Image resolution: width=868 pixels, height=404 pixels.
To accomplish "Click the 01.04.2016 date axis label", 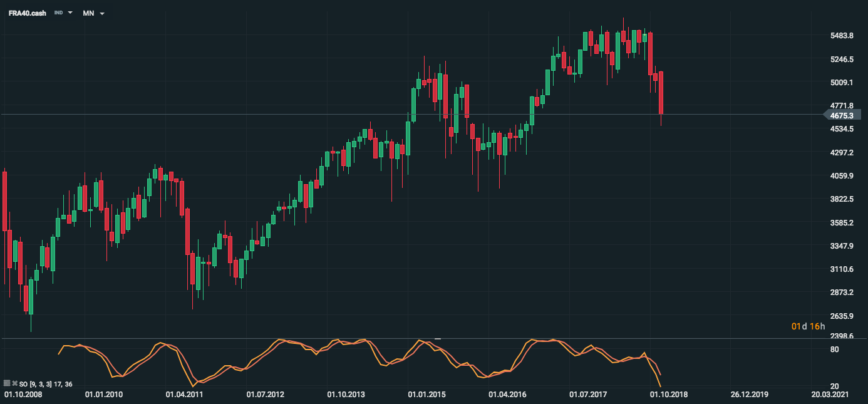I will (508, 395).
